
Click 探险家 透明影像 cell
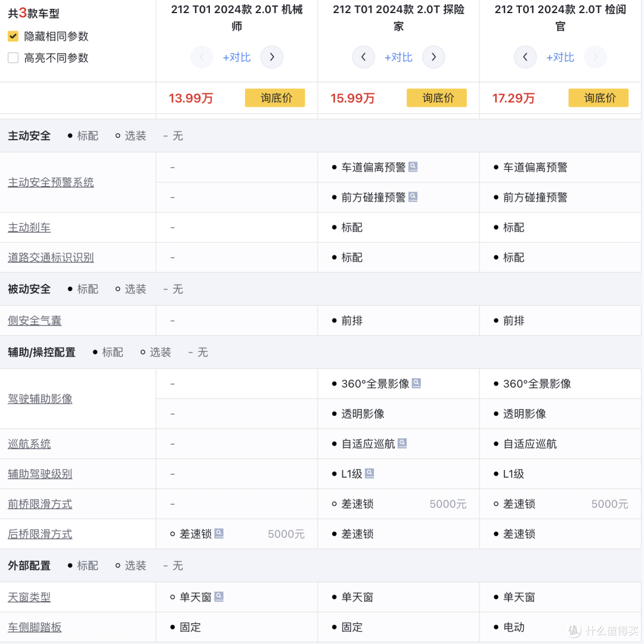(398, 414)
